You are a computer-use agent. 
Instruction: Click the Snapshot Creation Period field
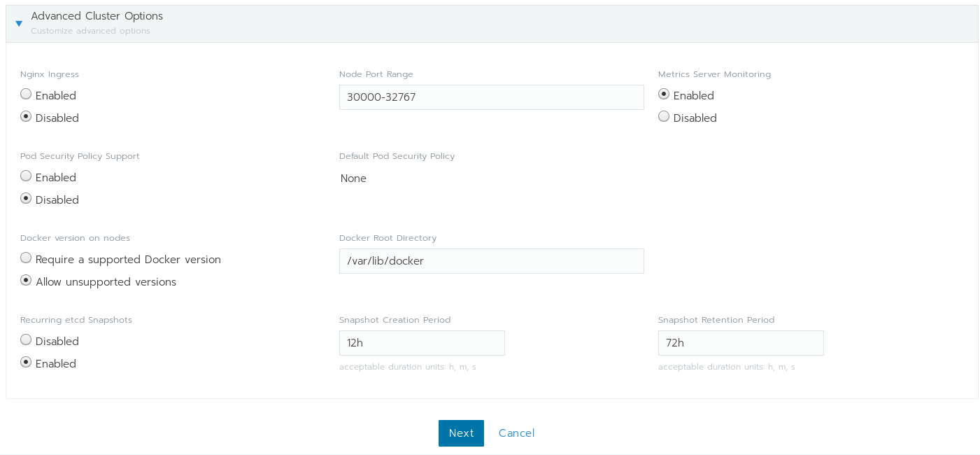tap(422, 343)
